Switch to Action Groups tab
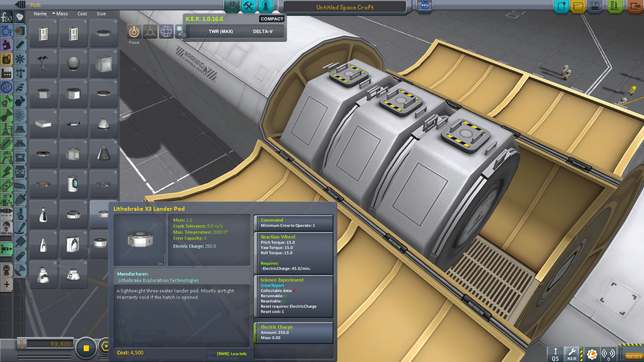The image size is (644, 362). point(249,6)
